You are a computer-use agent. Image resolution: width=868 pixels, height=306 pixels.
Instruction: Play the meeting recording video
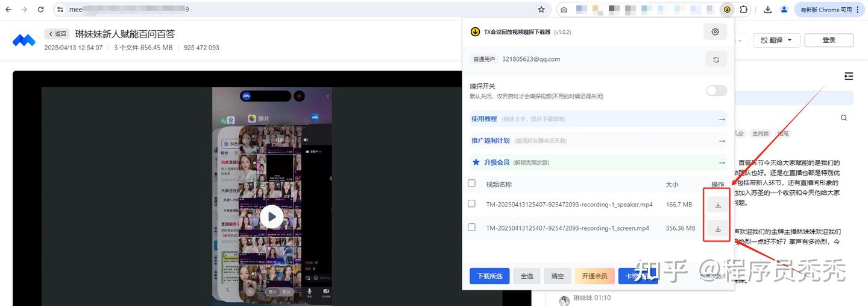(271, 216)
